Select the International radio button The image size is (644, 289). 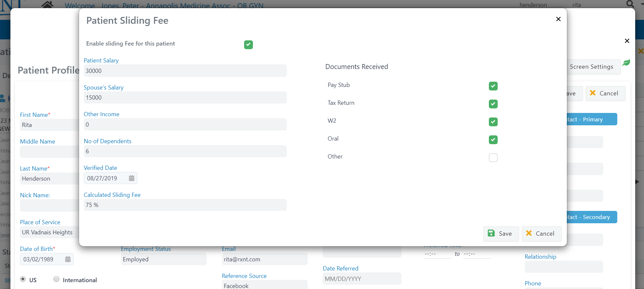click(x=56, y=279)
